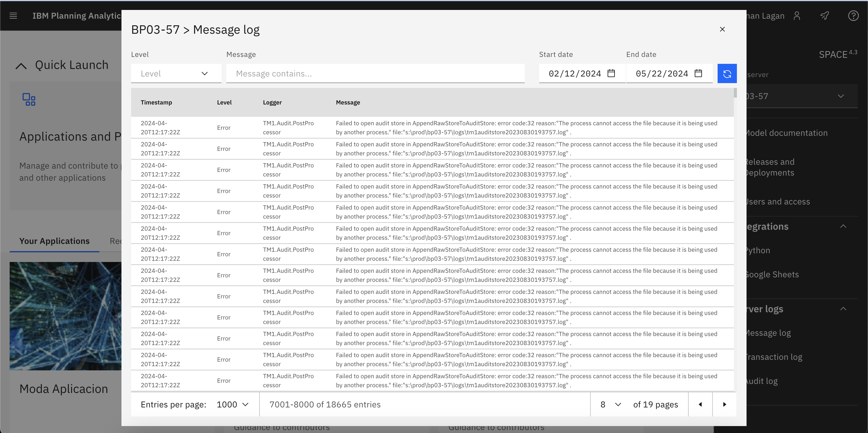Go to the next page of entries

point(724,404)
